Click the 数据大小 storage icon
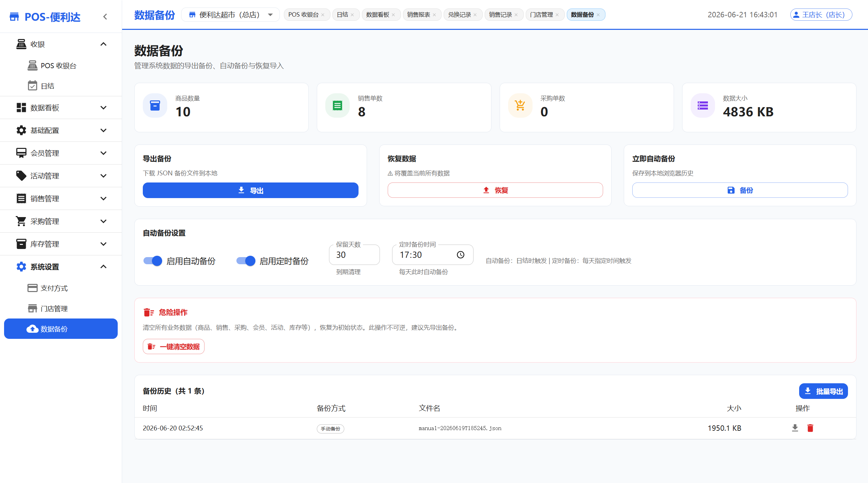Screen dimensions: 868x483 click(702, 105)
